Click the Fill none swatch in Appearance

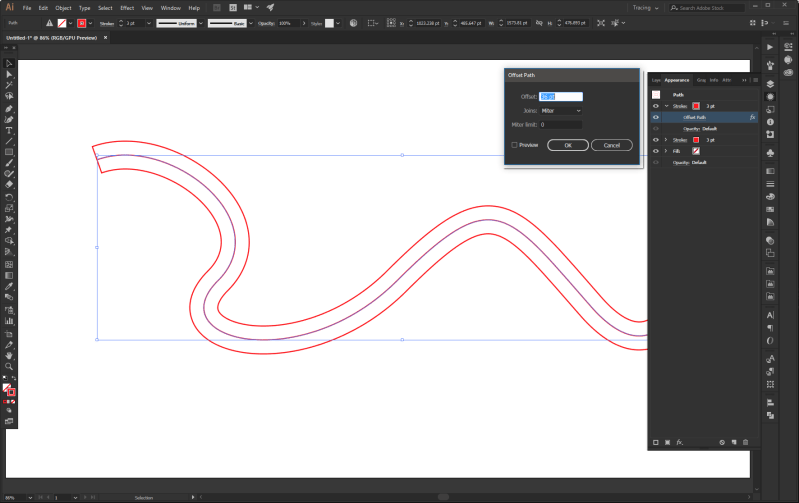point(696,151)
